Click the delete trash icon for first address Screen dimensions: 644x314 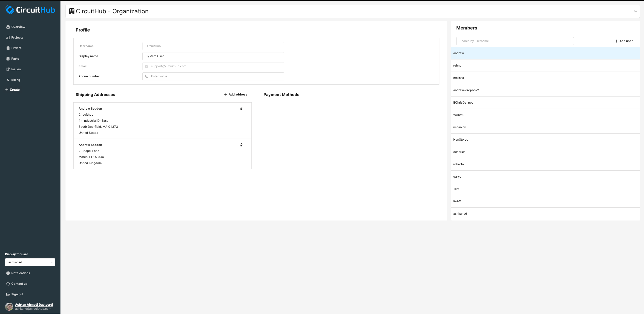(241, 109)
